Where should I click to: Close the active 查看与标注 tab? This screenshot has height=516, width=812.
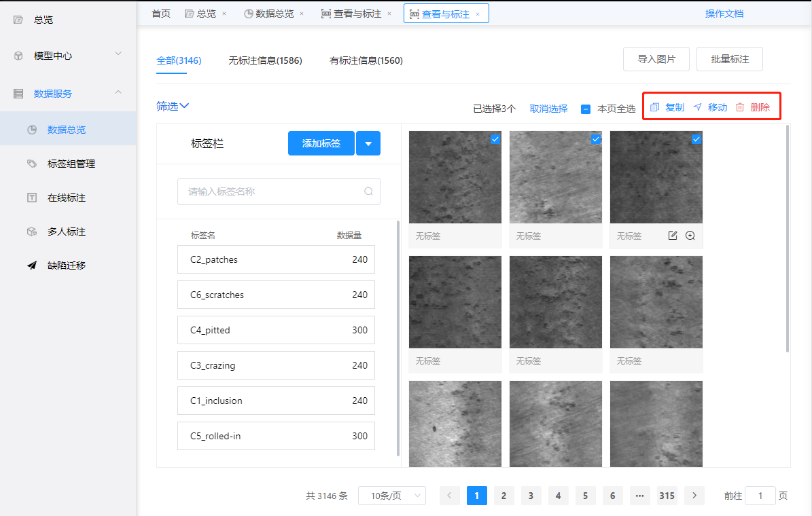(478, 14)
